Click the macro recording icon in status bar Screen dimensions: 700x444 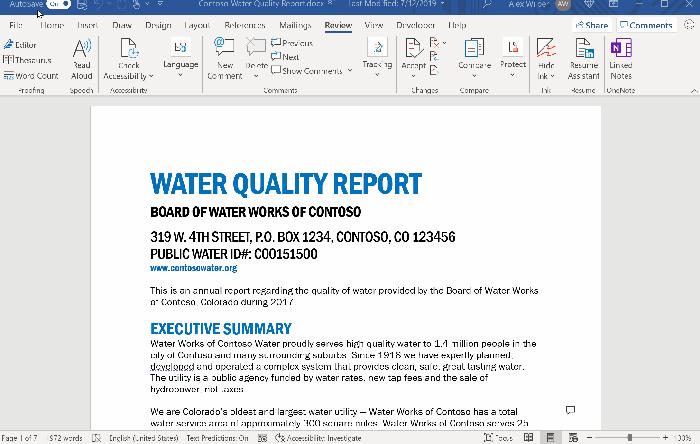[262, 438]
